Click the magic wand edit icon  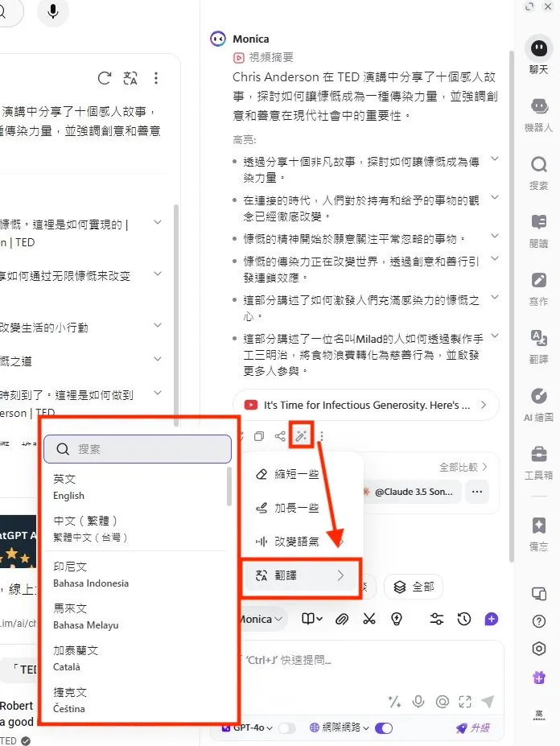tap(301, 435)
